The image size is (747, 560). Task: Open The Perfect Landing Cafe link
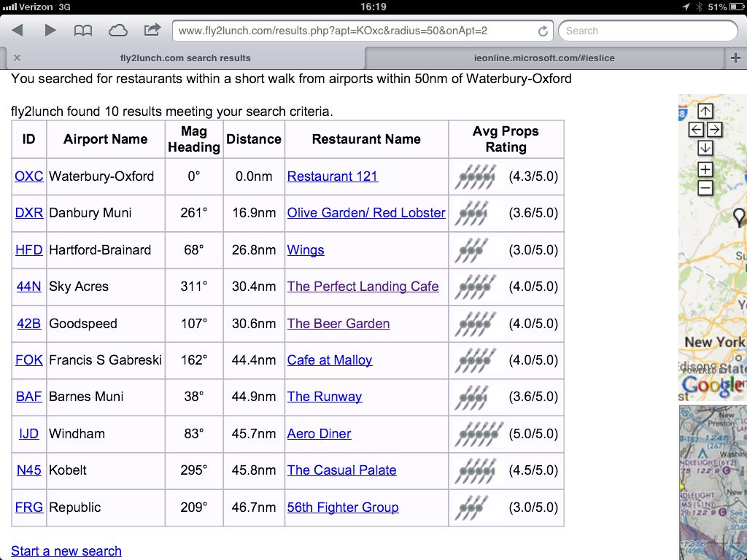point(363,286)
